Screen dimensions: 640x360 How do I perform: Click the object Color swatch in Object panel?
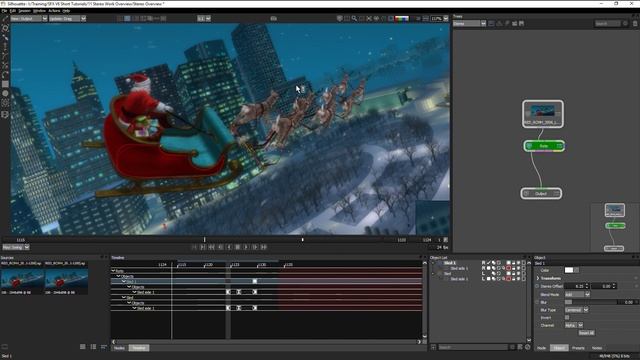point(569,270)
